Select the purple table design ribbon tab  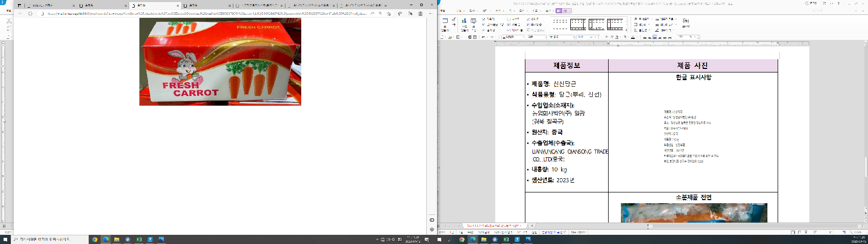(559, 10)
